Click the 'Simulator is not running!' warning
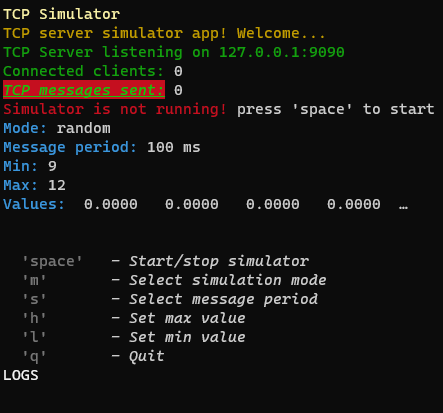 tap(115, 109)
